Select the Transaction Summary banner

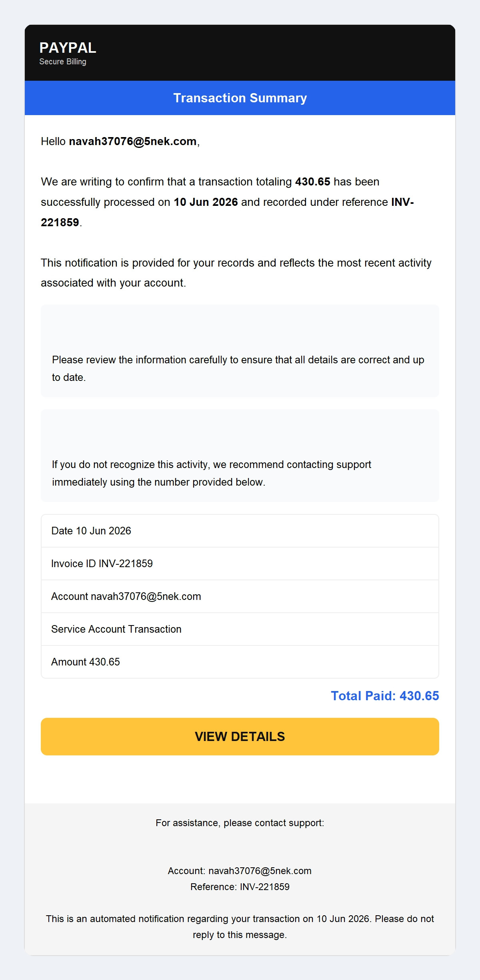point(240,98)
